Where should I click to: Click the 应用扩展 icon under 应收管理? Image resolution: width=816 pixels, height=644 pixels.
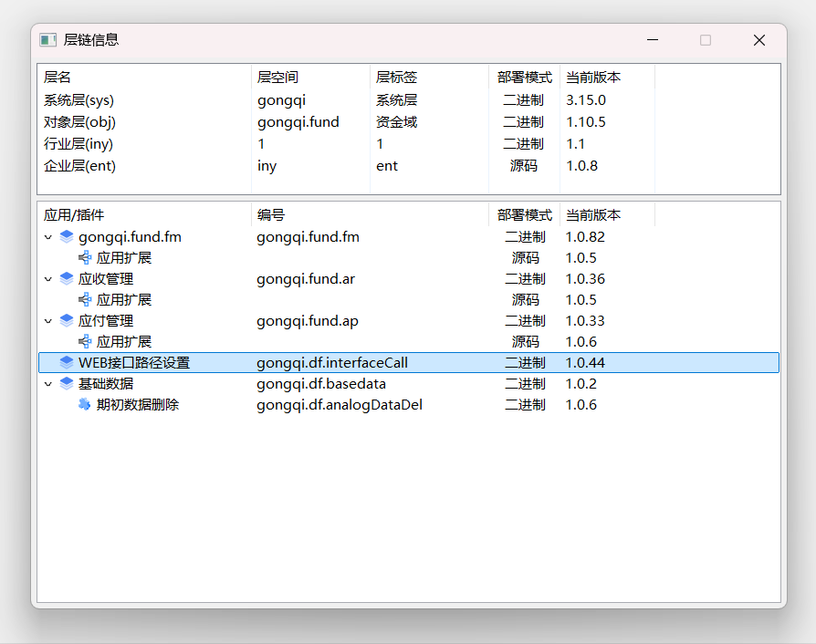tap(85, 299)
